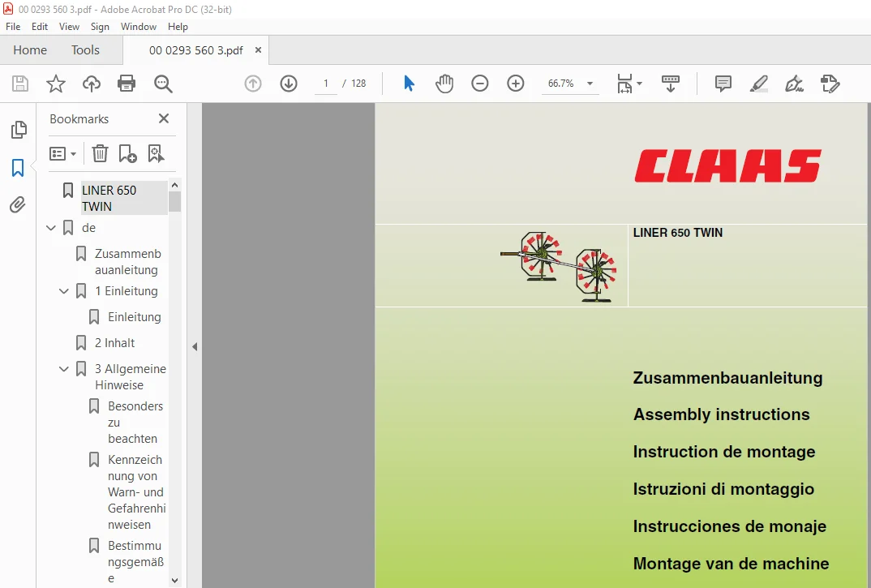Select '3 Allgemeine Hinweise' bookmark label
Image resolution: width=871 pixels, height=588 pixels.
(131, 377)
